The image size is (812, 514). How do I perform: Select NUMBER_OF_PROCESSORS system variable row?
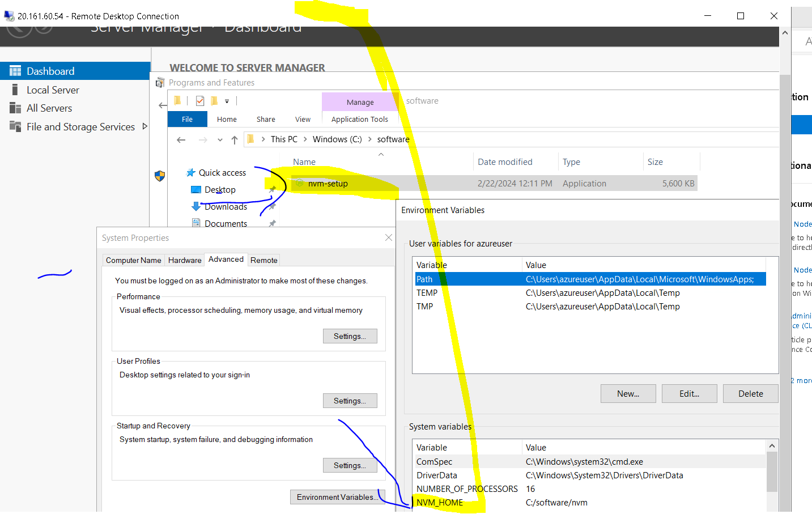[590, 488]
